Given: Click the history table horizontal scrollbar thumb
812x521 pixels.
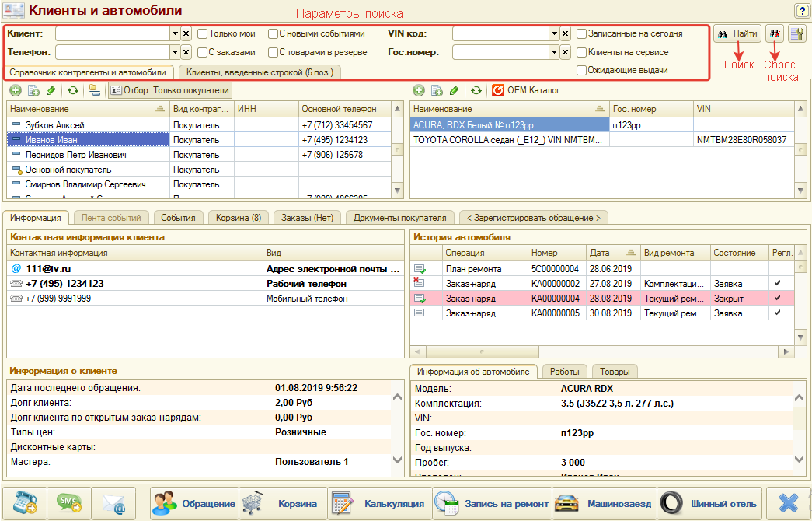Looking at the screenshot, I should [482, 351].
